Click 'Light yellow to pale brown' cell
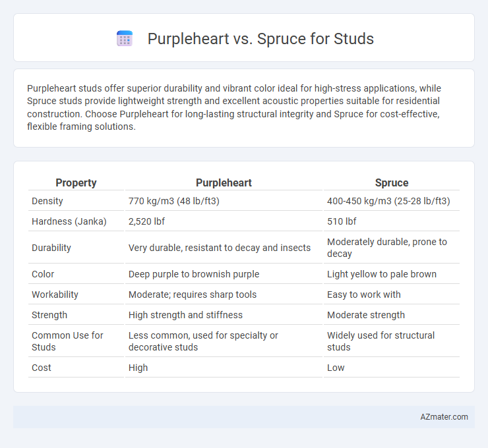This screenshot has width=488, height=448. (382, 274)
